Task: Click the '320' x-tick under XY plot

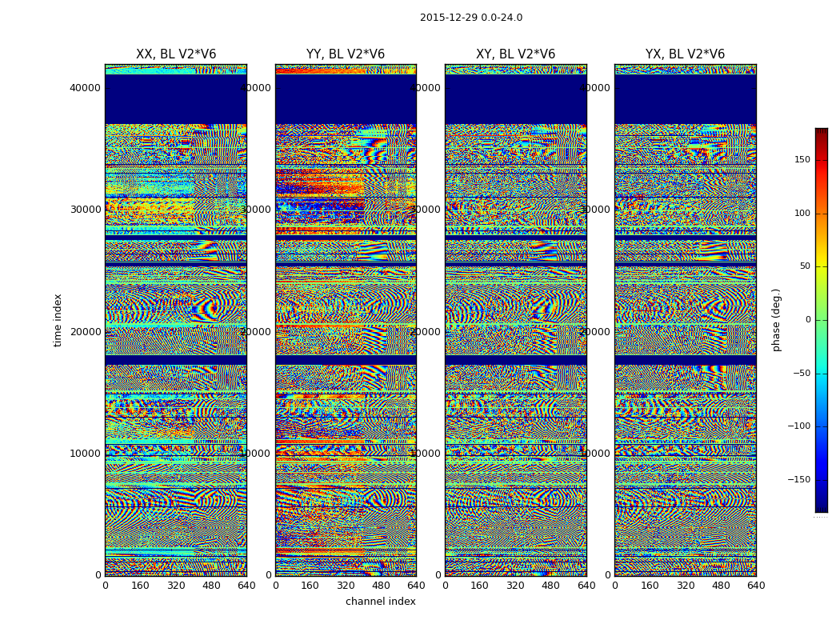Action: pyautogui.click(x=515, y=586)
